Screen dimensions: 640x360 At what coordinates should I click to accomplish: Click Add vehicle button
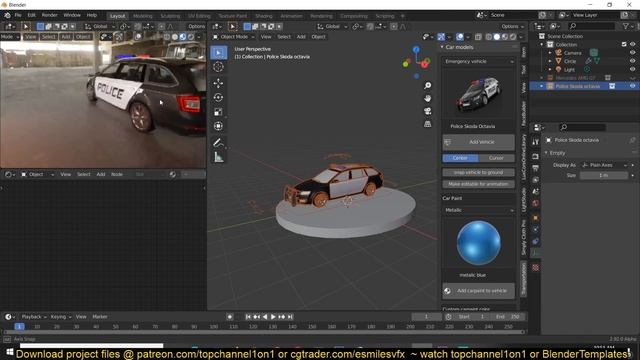point(478,142)
